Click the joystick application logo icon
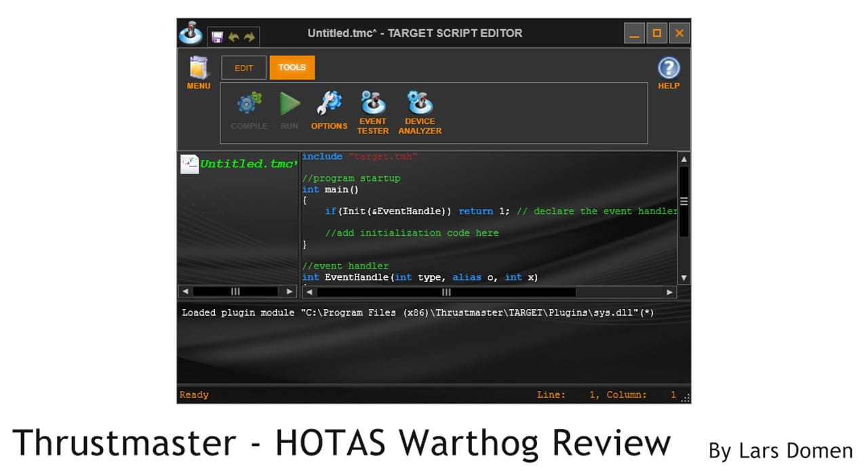Image resolution: width=868 pixels, height=471 pixels. (191, 33)
